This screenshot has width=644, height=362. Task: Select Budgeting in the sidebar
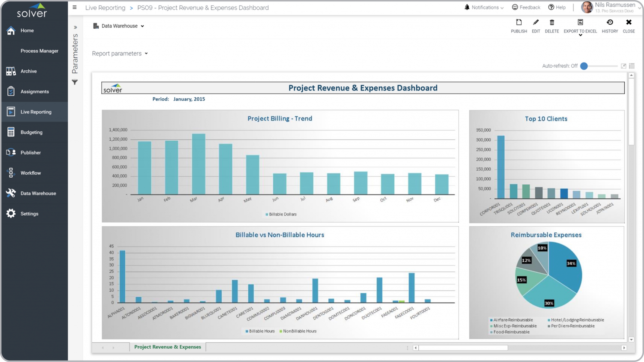[31, 132]
